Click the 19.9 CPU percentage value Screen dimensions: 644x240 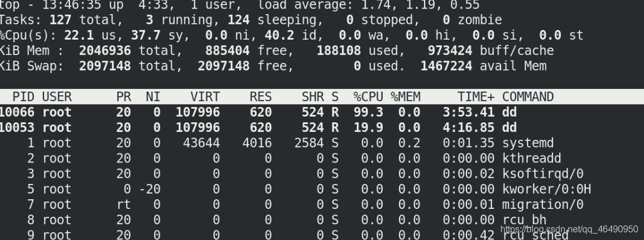[x=369, y=128]
